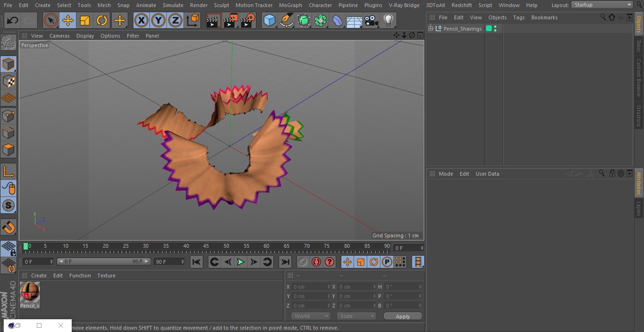The width and height of the screenshot is (644, 332).
Task: Toggle Enable Snap magnet icon
Action: pos(8,227)
